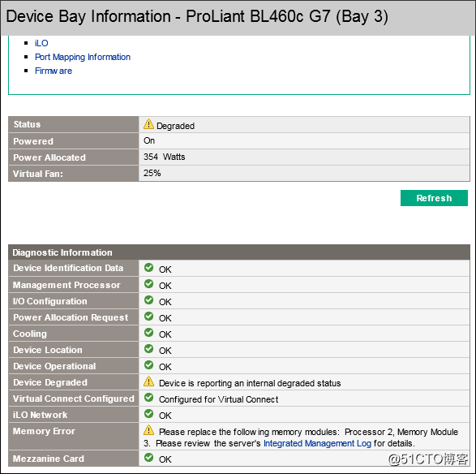Image resolution: width=476 pixels, height=474 pixels.
Task: Open the Firmware link
Action: (54, 71)
